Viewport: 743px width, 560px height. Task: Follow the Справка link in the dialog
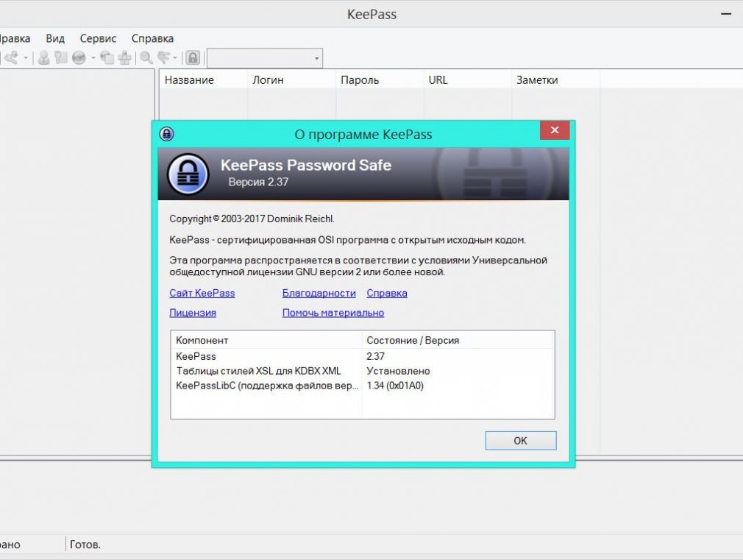387,293
